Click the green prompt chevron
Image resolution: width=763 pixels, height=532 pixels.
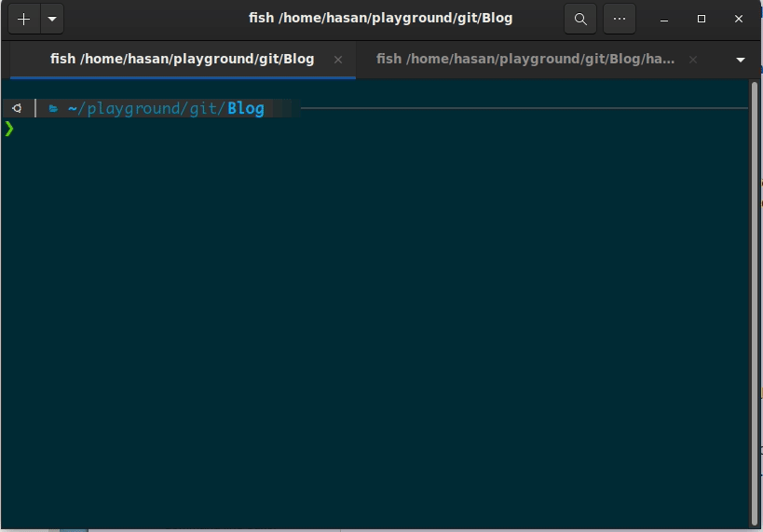pos(9,129)
